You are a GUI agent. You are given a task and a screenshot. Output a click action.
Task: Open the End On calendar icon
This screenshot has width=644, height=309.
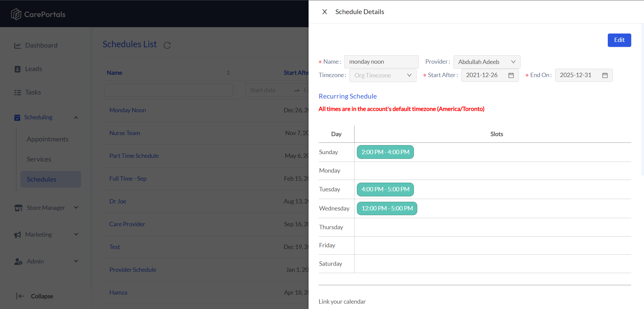605,75
